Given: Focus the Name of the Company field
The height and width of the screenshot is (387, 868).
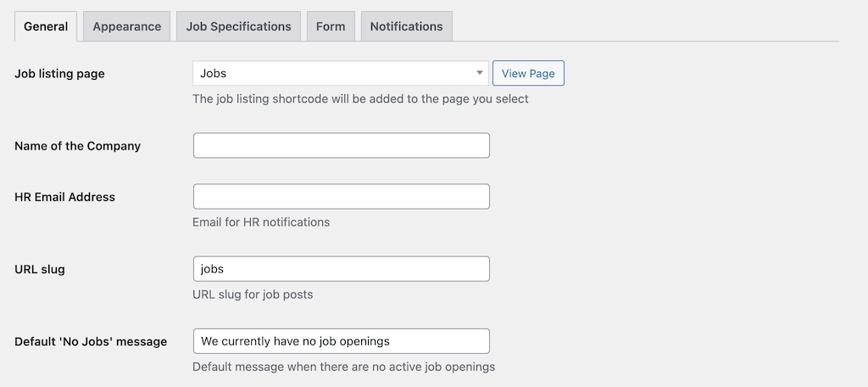Looking at the screenshot, I should pos(341,145).
